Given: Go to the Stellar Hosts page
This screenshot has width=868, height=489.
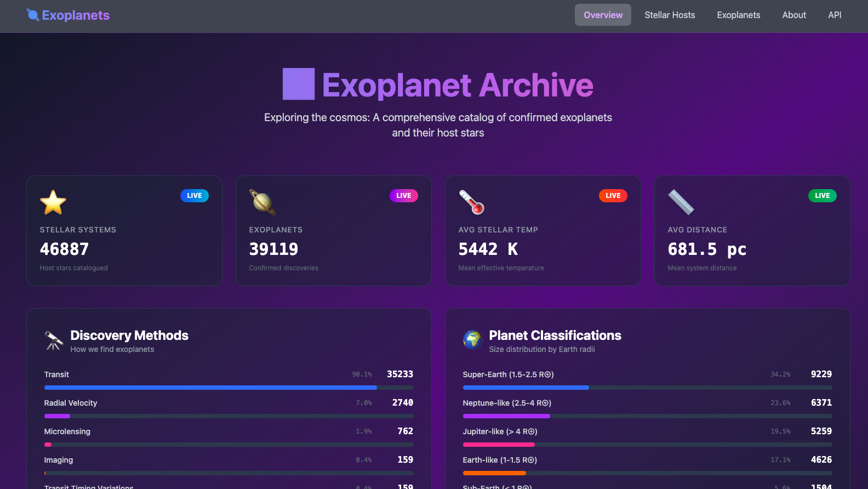Looking at the screenshot, I should tap(670, 15).
